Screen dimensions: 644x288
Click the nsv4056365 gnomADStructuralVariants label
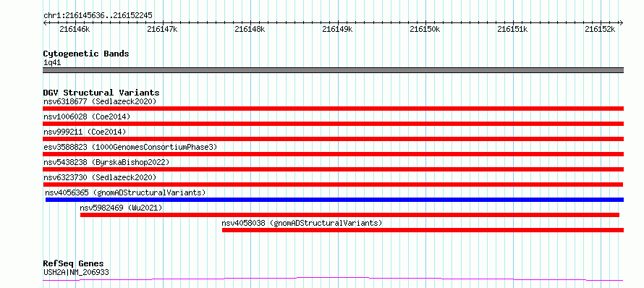pyautogui.click(x=125, y=192)
